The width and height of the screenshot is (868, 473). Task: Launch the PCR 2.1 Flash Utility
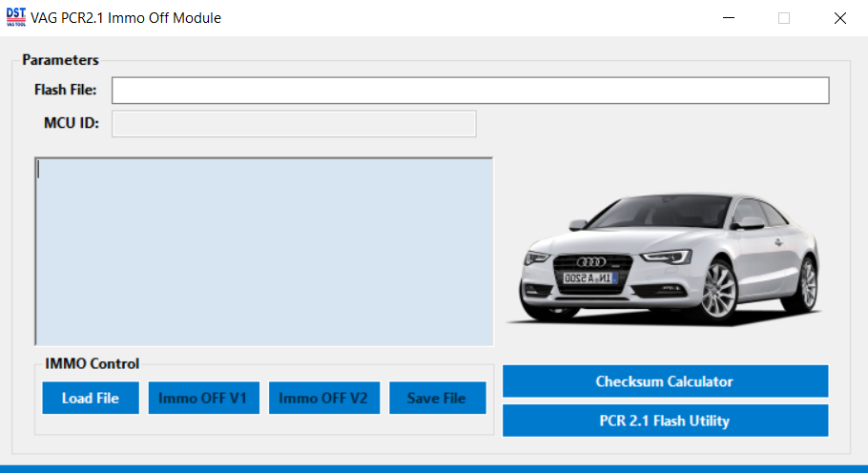pyautogui.click(x=666, y=421)
